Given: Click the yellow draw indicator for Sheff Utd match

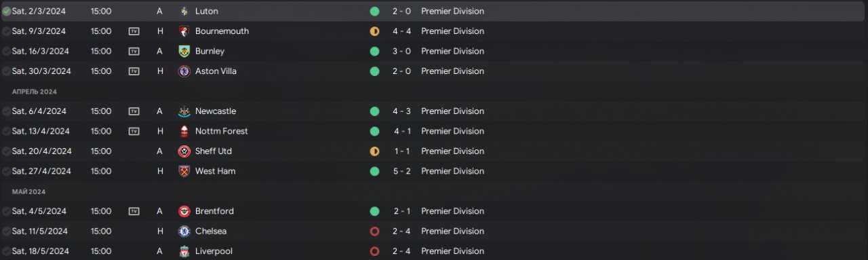Looking at the screenshot, I should click(374, 151).
